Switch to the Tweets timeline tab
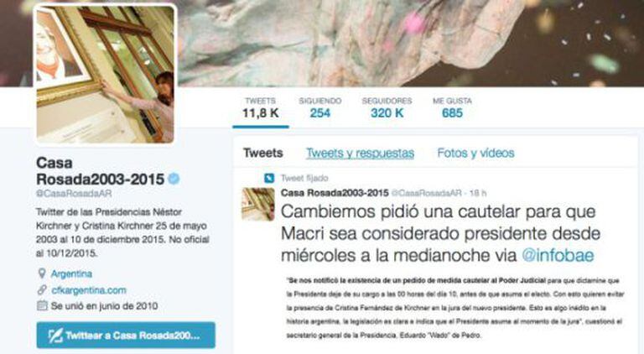The image size is (644, 354). (x=262, y=154)
